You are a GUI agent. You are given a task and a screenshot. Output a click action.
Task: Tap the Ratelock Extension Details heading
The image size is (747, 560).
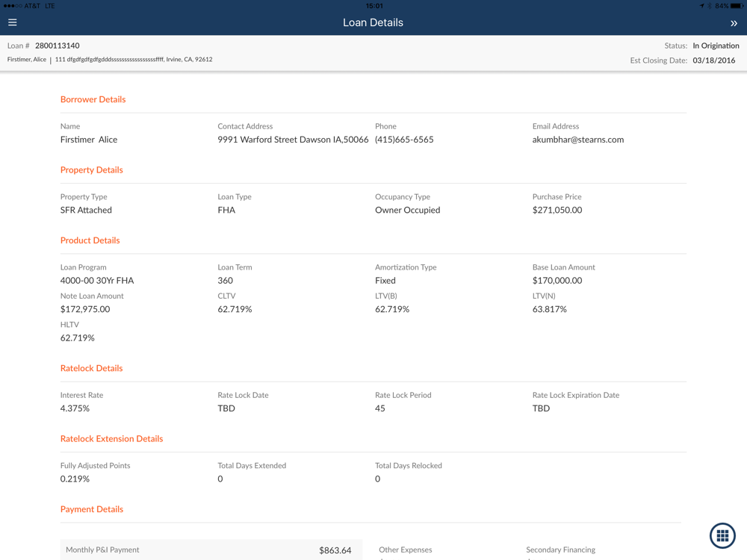tap(111, 438)
